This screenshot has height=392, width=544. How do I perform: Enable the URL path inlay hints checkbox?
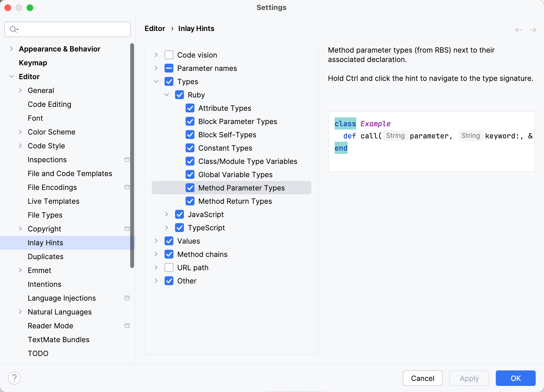point(169,267)
